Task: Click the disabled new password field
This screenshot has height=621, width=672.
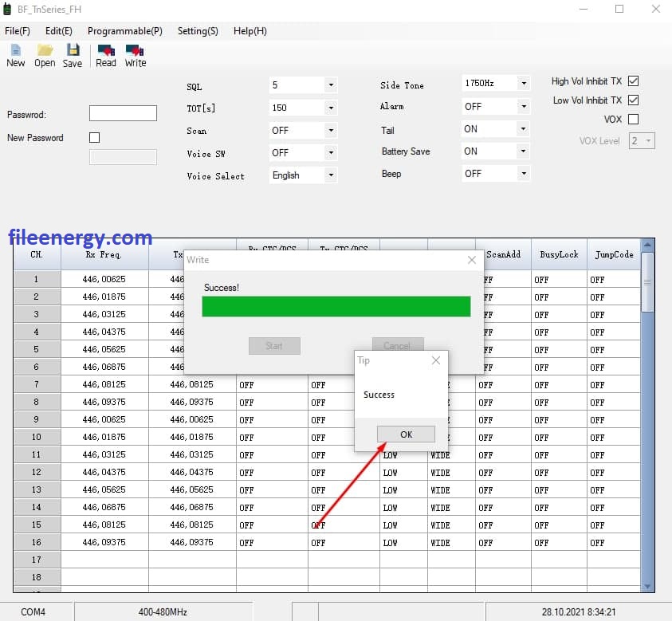Action: tap(123, 157)
